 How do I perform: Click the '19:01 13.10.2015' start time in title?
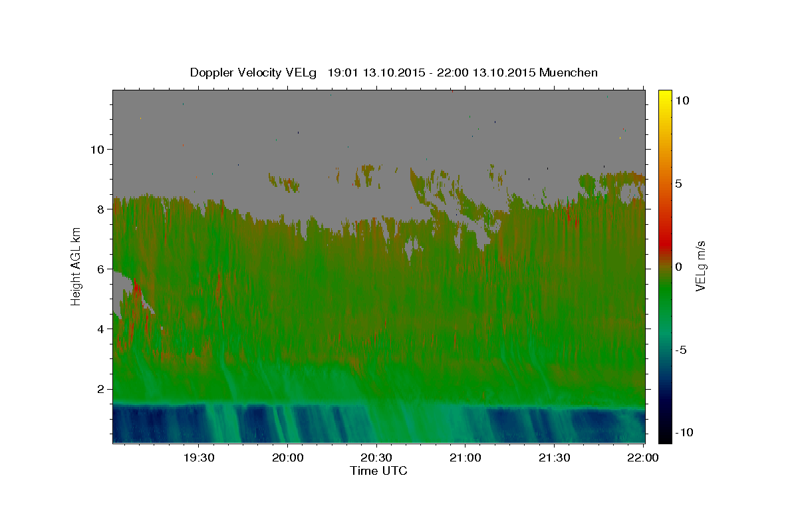[376, 72]
